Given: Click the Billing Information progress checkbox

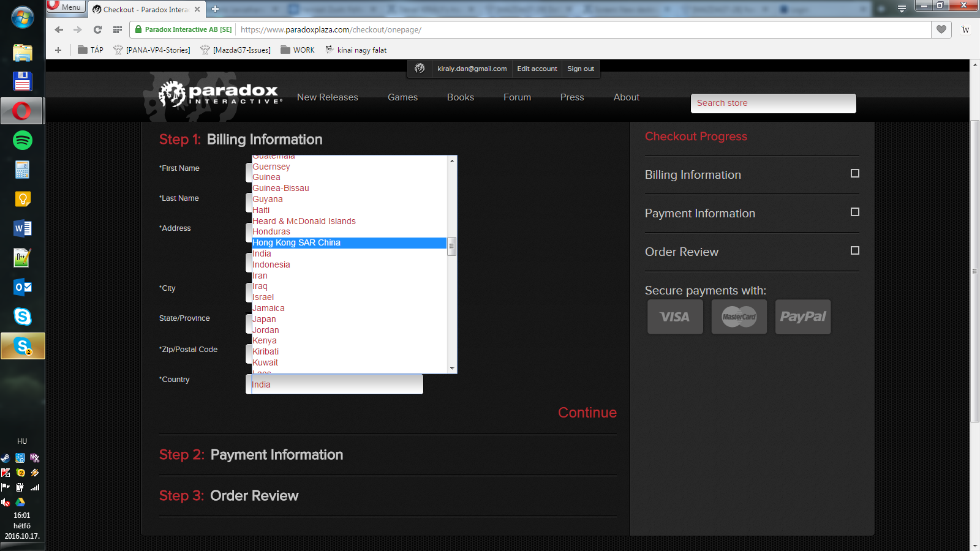Looking at the screenshot, I should coord(855,174).
